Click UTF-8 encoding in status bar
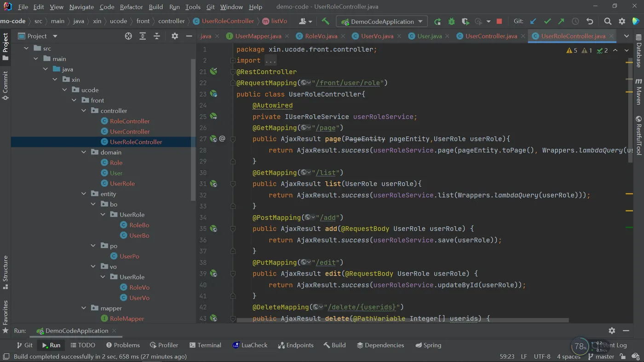The width and height of the screenshot is (644, 362). 542,356
